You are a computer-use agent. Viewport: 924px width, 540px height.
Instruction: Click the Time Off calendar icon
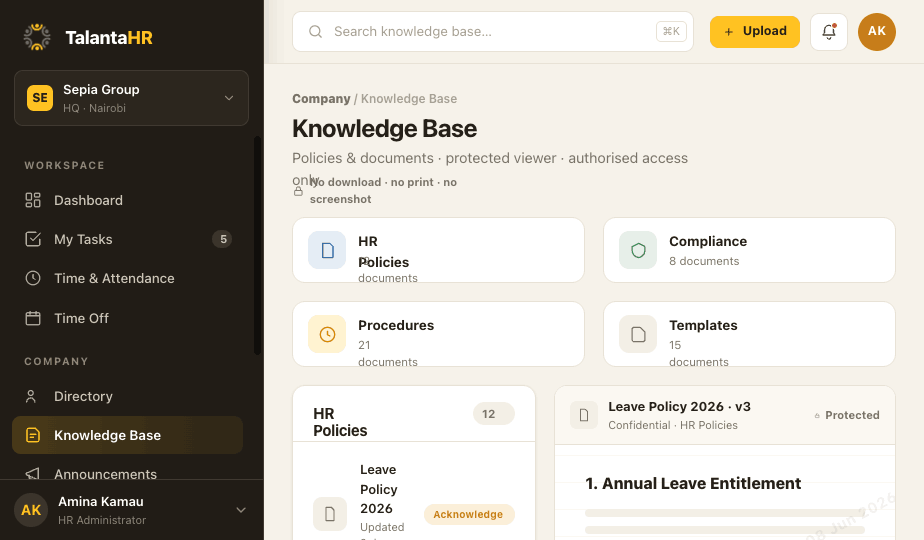(33, 318)
